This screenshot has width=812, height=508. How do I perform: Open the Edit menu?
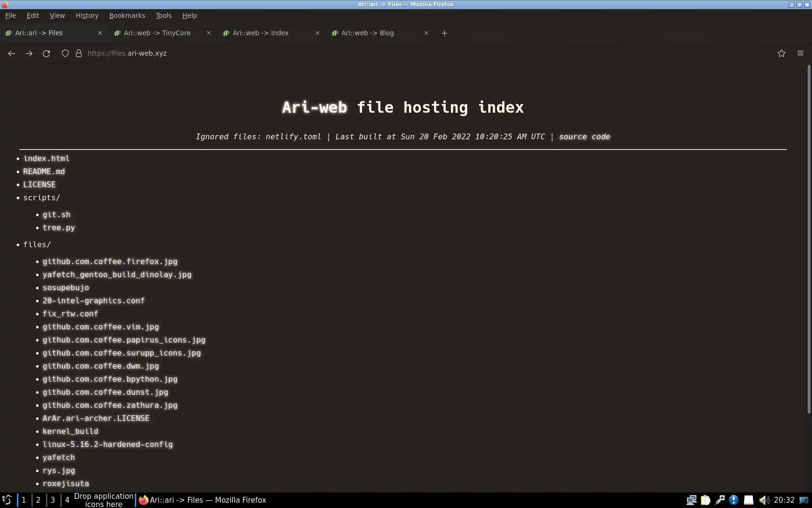point(33,15)
